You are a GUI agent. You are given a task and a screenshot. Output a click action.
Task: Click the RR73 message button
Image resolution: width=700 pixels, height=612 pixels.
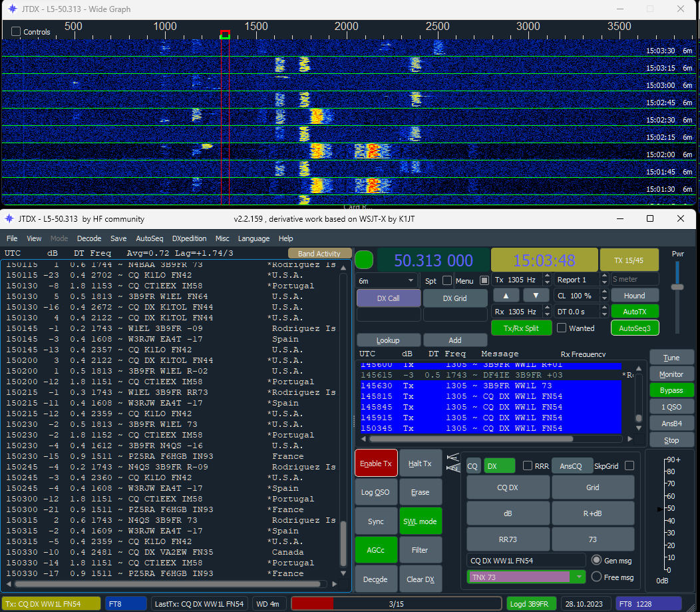pos(508,539)
